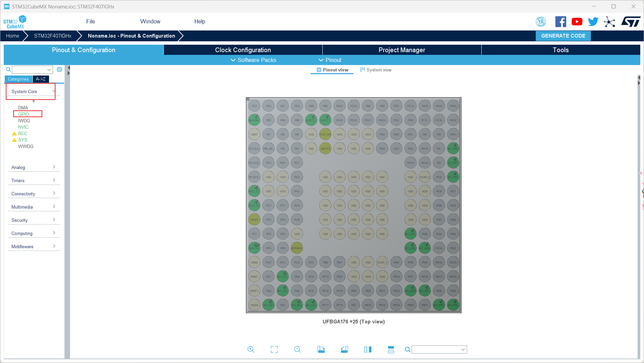644x363 pixels.
Task: Open the Twitter link icon
Action: pos(593,22)
